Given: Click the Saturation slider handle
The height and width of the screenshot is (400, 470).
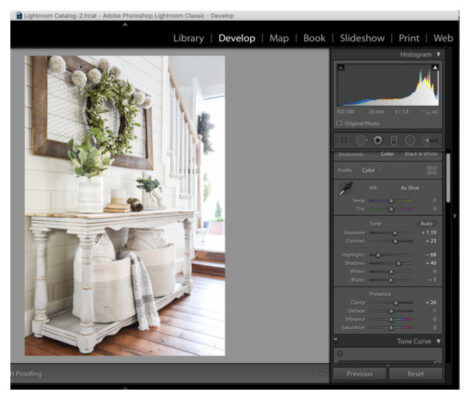Looking at the screenshot, I should [391, 328].
